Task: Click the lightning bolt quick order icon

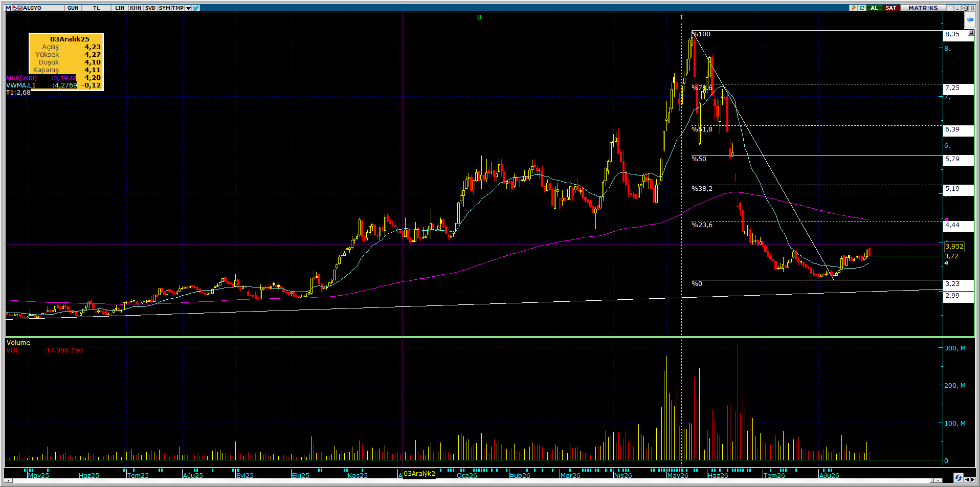Action: point(853,8)
